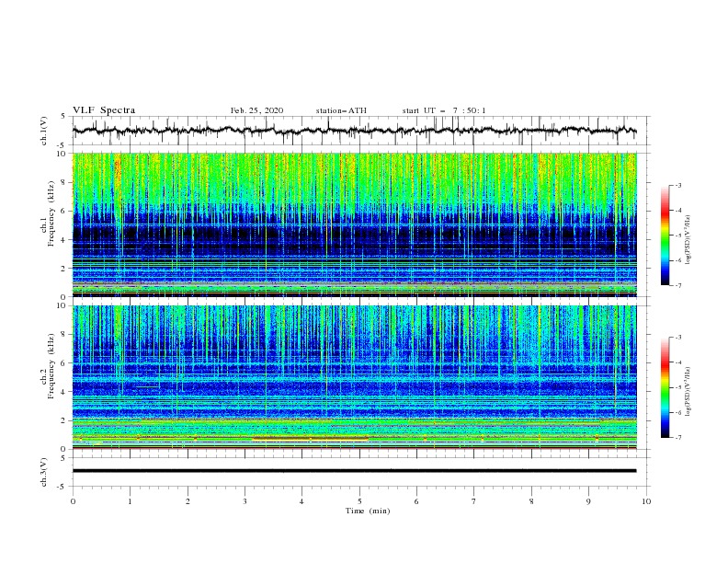This screenshot has height=563, width=728.
Task: Click the thick black ch.3 voltage trace
Action: tap(354, 471)
